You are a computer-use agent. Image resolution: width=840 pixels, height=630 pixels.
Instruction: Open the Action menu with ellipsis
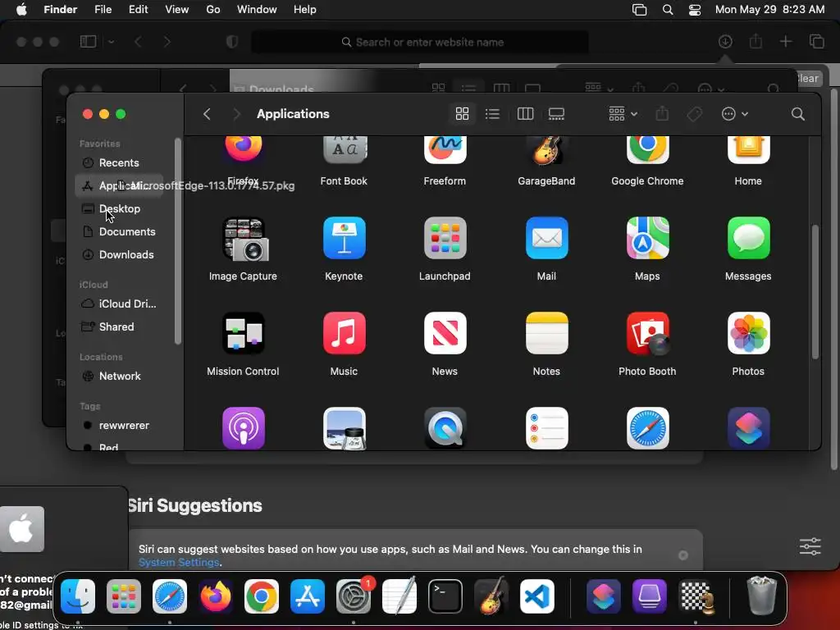click(734, 113)
